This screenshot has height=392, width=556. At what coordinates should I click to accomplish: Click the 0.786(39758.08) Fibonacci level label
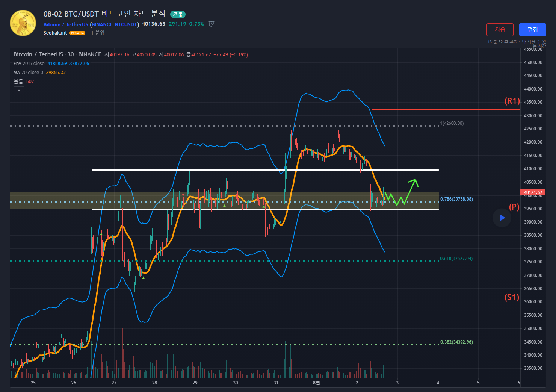456,199
